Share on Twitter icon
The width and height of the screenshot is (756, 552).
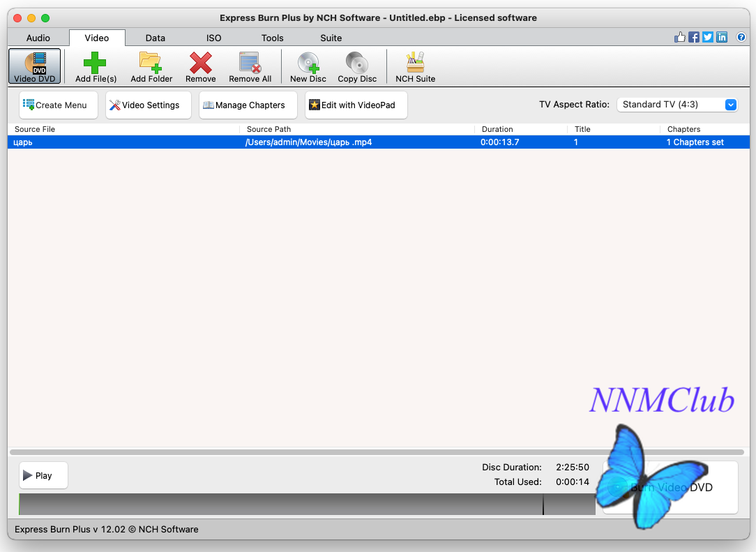point(708,37)
